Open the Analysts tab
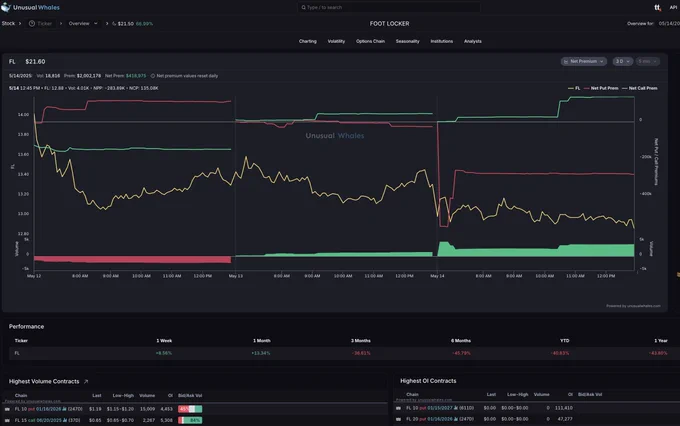 [x=473, y=41]
